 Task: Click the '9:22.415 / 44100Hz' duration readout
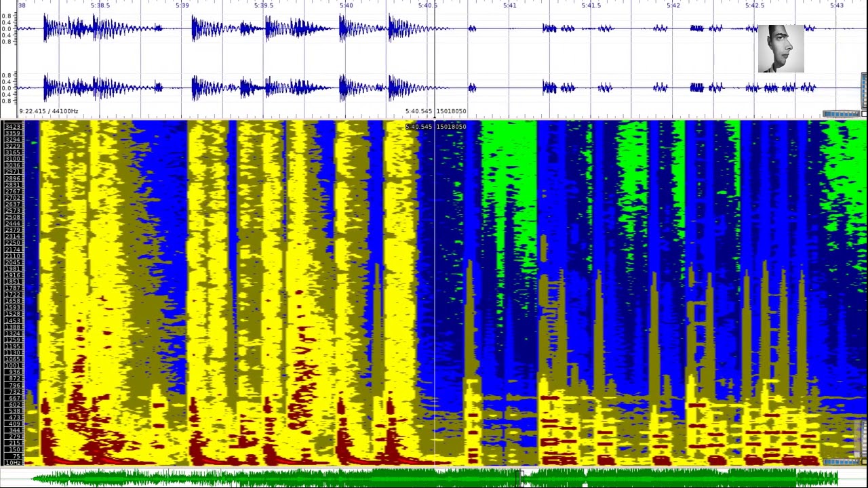point(49,111)
